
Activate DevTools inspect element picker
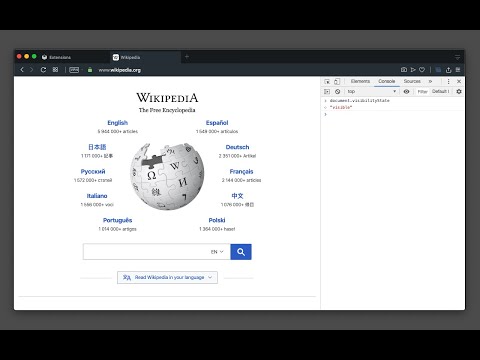(x=327, y=81)
